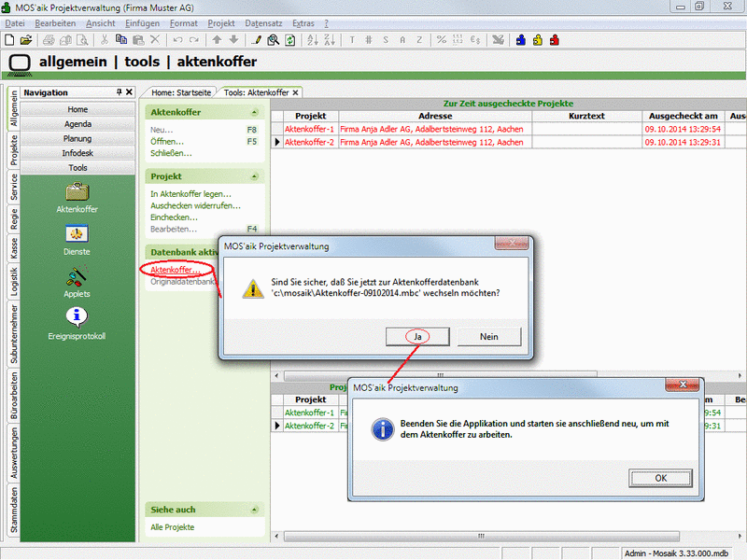Click the Agenda navigation button
This screenshot has height=560, width=747.
coord(78,124)
